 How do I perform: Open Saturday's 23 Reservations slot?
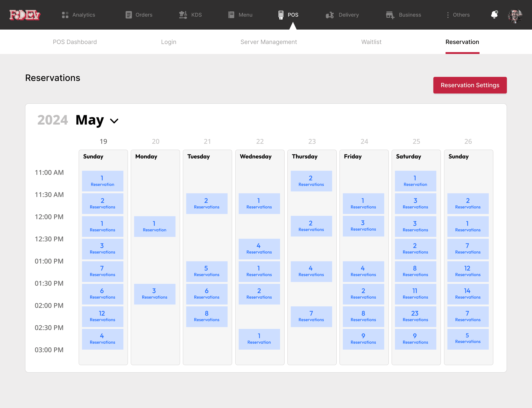pyautogui.click(x=415, y=317)
